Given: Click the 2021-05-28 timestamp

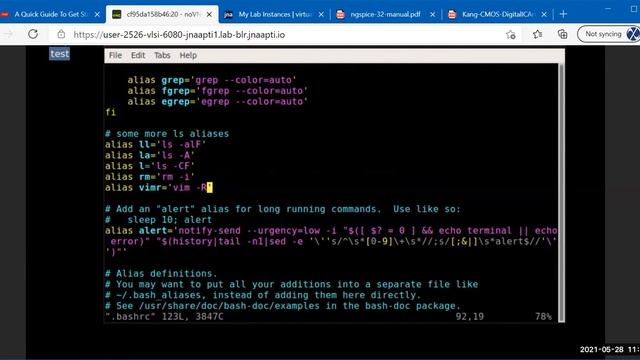Looking at the screenshot, I should click(x=609, y=349).
